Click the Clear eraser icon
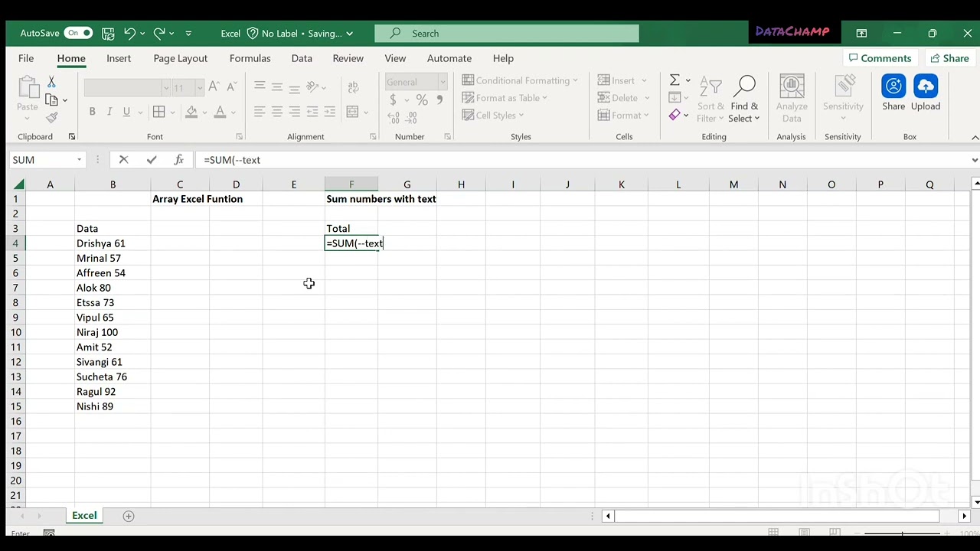 click(x=675, y=115)
